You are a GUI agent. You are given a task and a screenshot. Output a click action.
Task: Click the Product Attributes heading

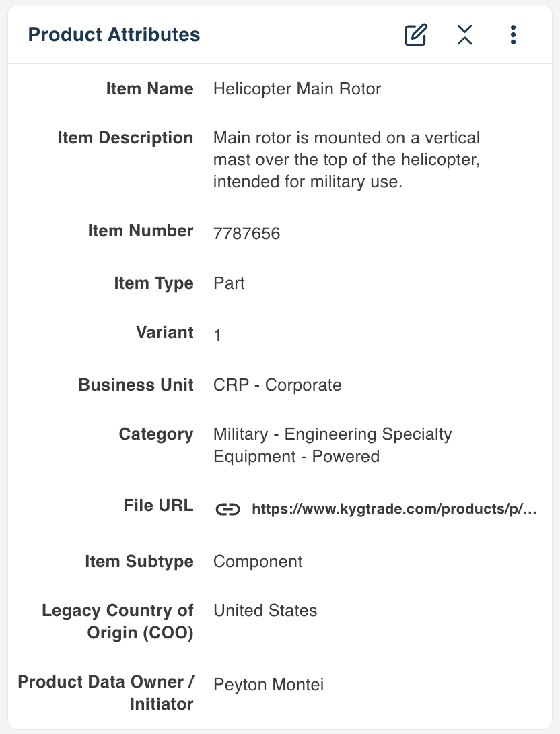[x=114, y=34]
